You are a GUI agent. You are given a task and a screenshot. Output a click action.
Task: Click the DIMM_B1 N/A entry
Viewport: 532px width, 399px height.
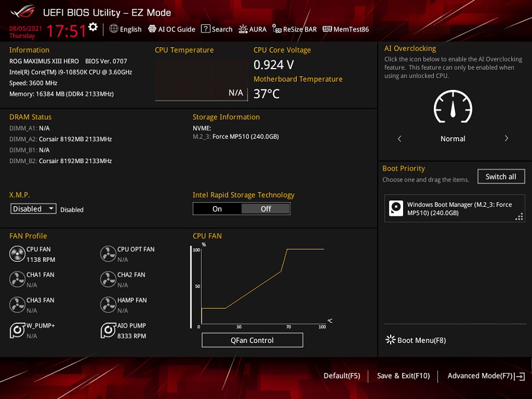[x=29, y=150]
